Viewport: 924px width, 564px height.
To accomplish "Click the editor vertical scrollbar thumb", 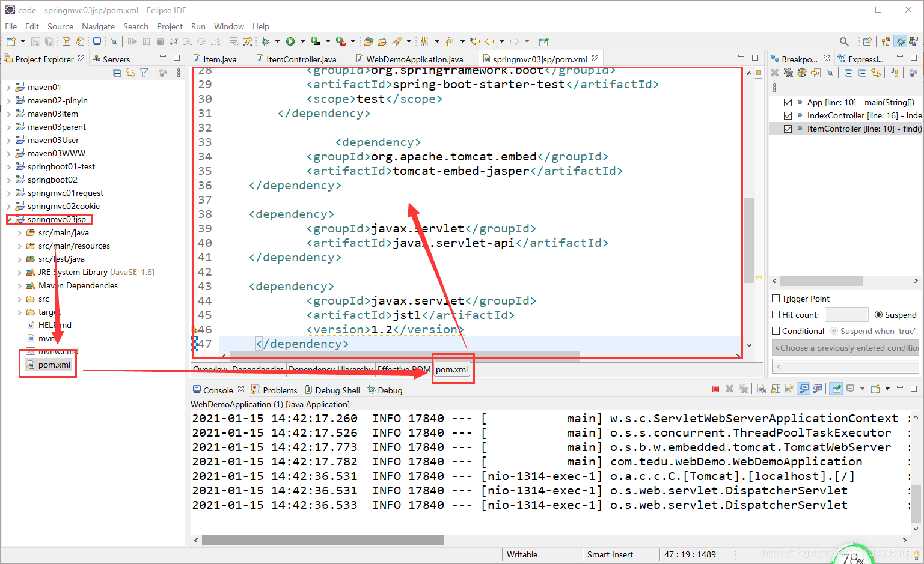I will (749, 240).
